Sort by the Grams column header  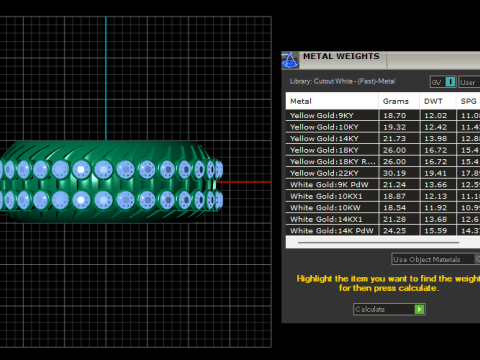[399, 101]
